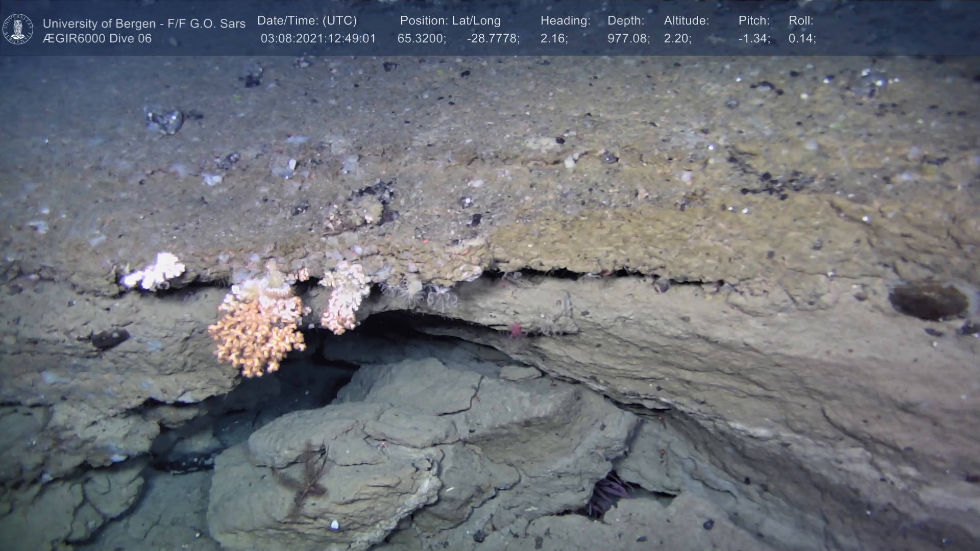Select the pitch value -1.34

(754, 39)
